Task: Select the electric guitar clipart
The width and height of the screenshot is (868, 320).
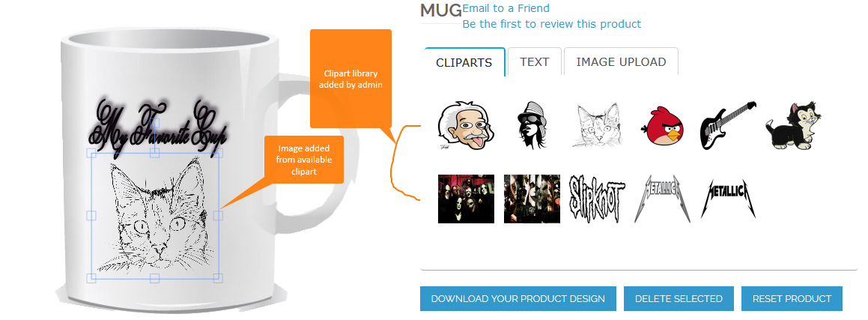Action: point(727,125)
